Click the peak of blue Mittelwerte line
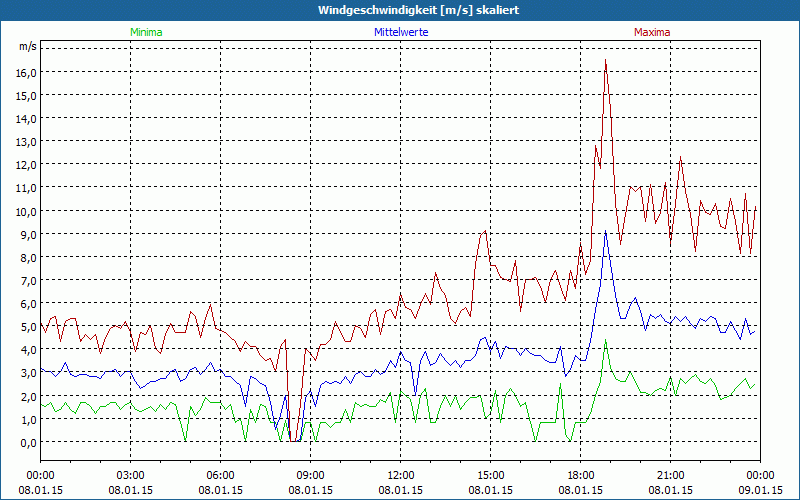Screen dimensions: 800x500 (605, 232)
